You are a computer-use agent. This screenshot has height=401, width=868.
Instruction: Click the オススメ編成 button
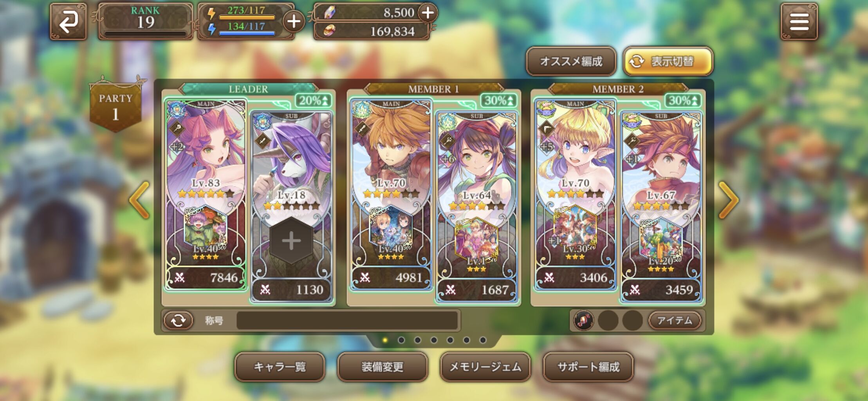pos(571,61)
